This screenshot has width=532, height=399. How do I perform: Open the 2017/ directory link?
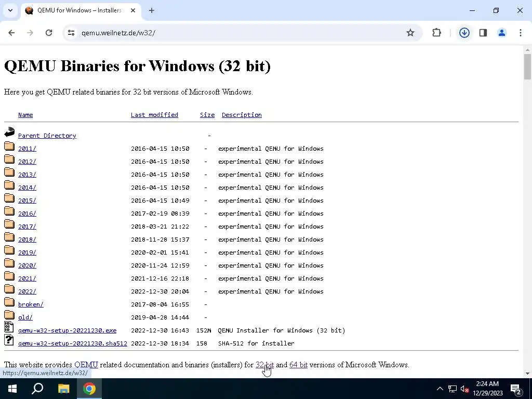27,227
